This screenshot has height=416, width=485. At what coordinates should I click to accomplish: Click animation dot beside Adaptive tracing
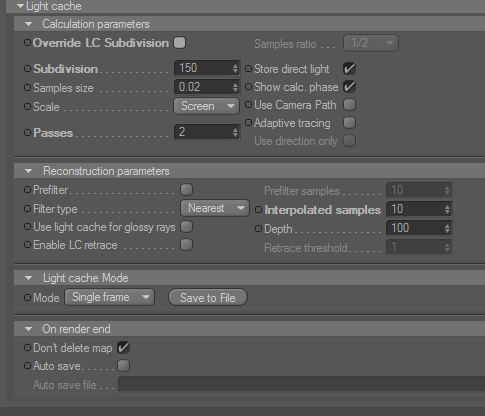tap(249, 123)
